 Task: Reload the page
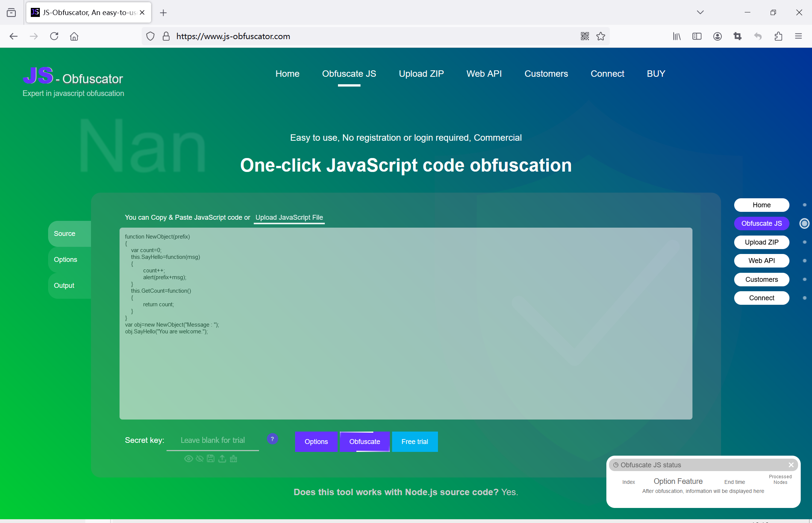pyautogui.click(x=54, y=36)
